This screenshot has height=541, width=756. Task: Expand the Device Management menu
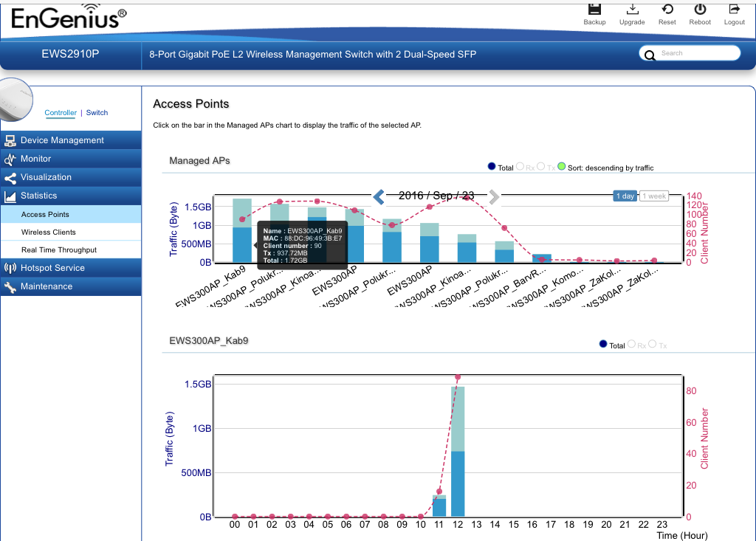(x=71, y=140)
